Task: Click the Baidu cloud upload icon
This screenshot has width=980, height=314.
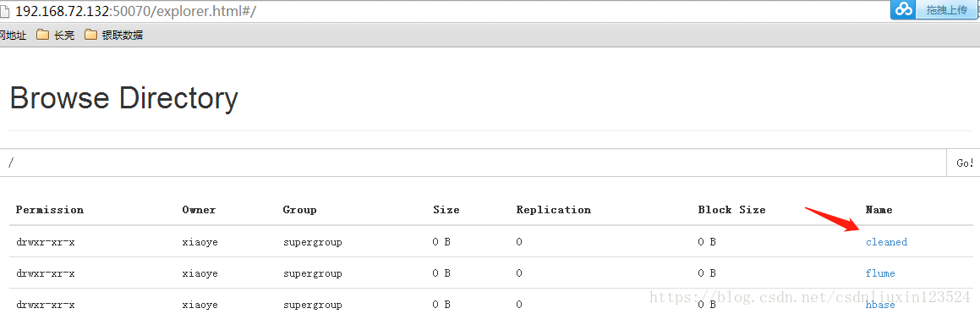Action: (903, 8)
